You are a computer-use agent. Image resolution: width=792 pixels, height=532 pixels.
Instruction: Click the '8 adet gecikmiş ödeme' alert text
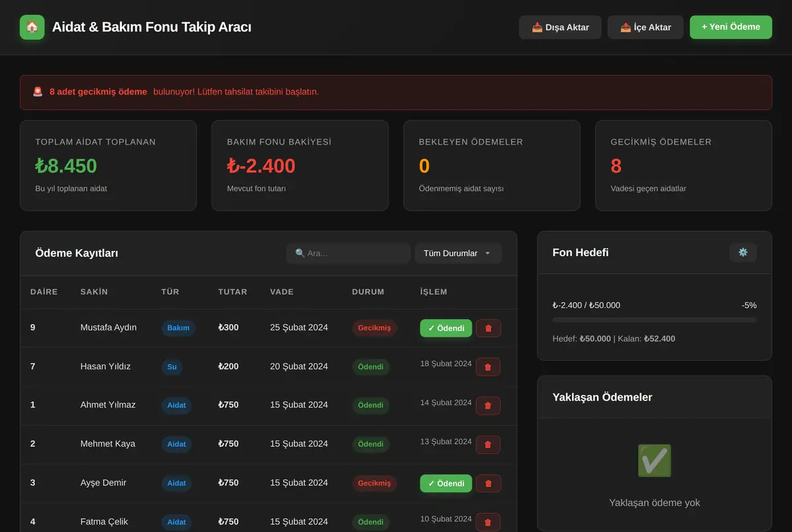(x=98, y=92)
